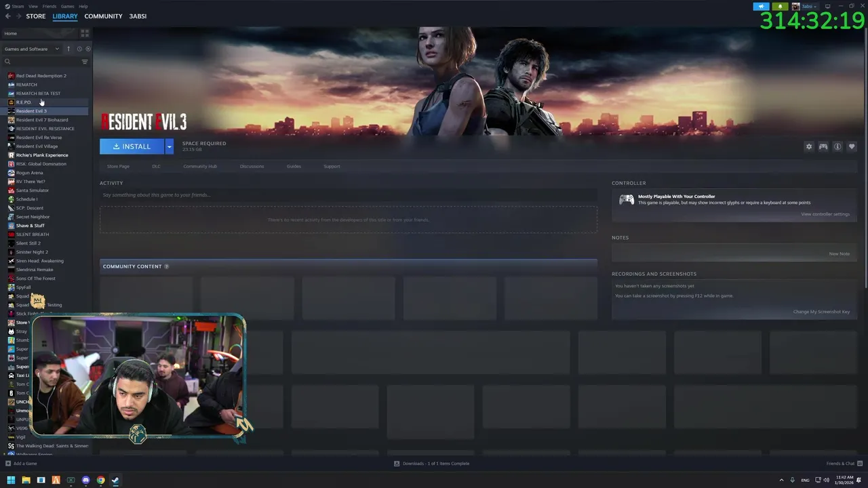The height and width of the screenshot is (488, 868).
Task: Click Change My Screenshot Key
Action: coord(821,312)
